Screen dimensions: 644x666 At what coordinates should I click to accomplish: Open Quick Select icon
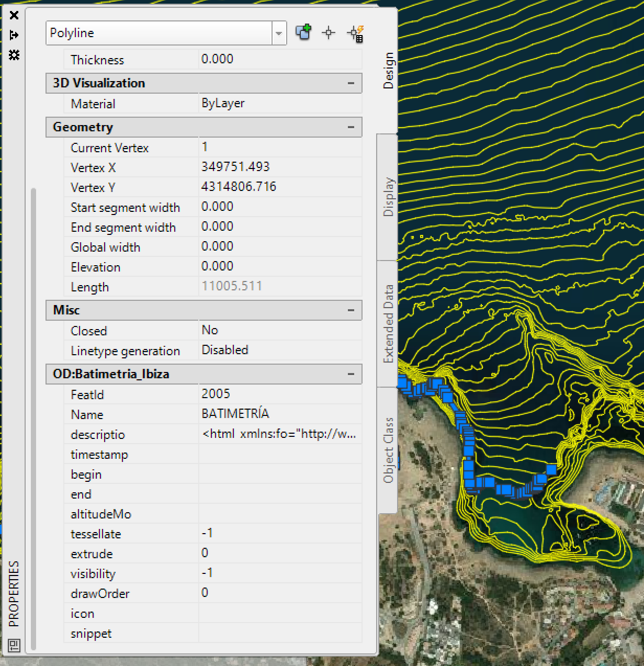(x=356, y=34)
